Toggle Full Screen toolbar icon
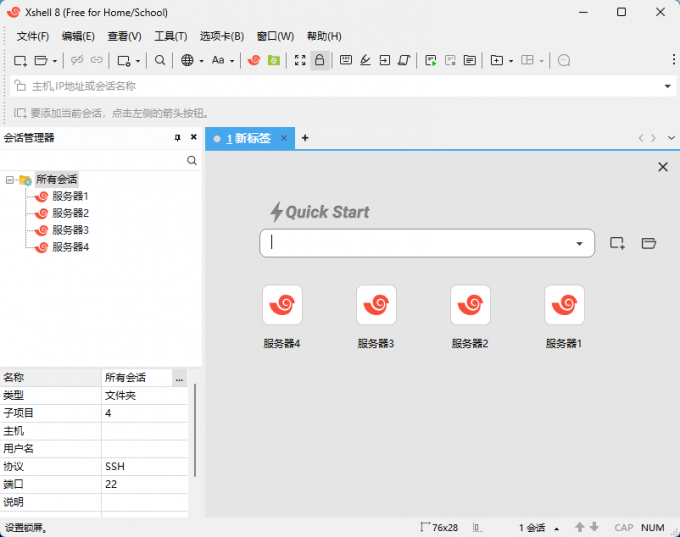The width and height of the screenshot is (680, 537). point(300,60)
